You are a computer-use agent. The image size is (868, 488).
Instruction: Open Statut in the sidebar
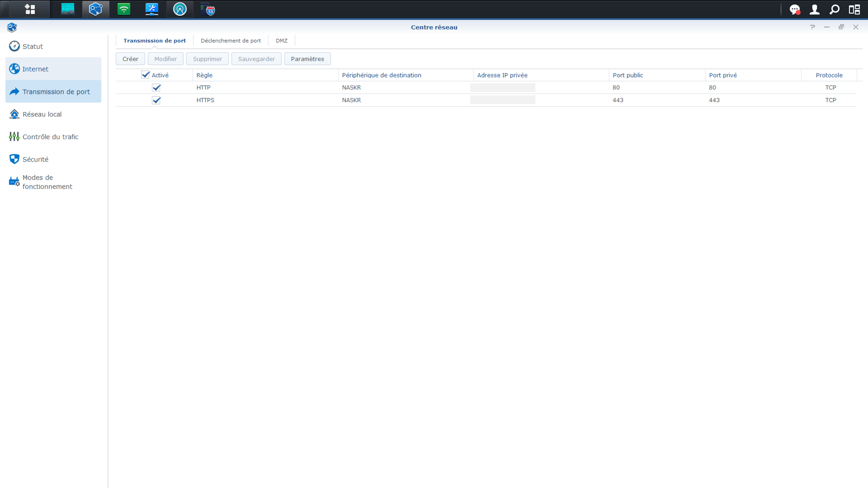53,46
